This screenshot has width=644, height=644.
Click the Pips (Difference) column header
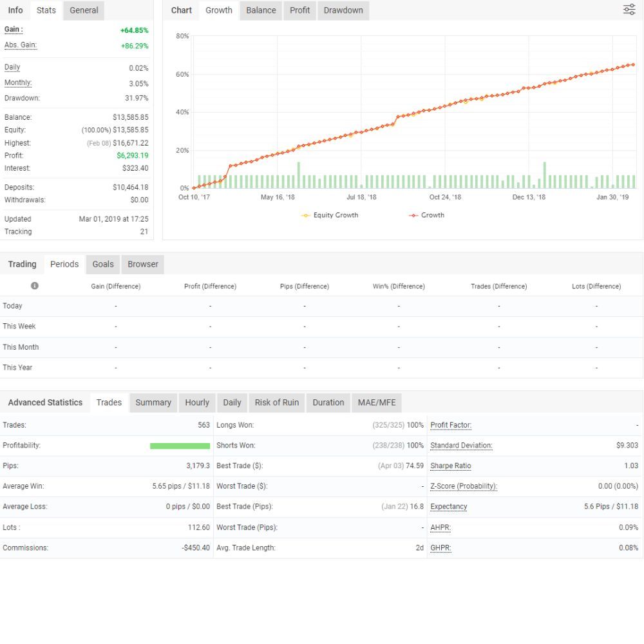click(x=305, y=287)
